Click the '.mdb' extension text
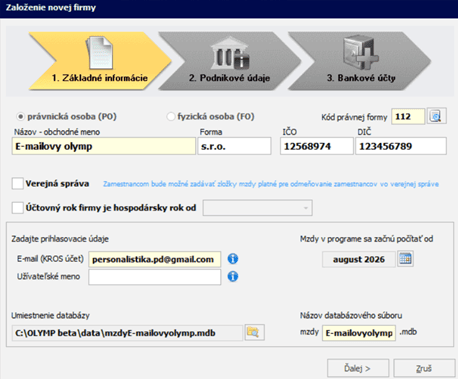Screen dimensions: 458x379 408,332
